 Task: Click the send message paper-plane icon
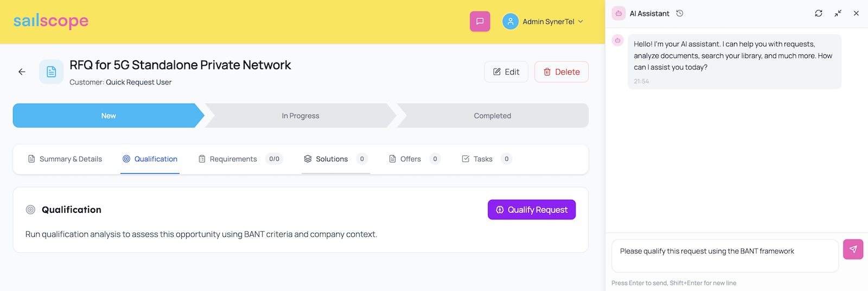[x=853, y=250]
